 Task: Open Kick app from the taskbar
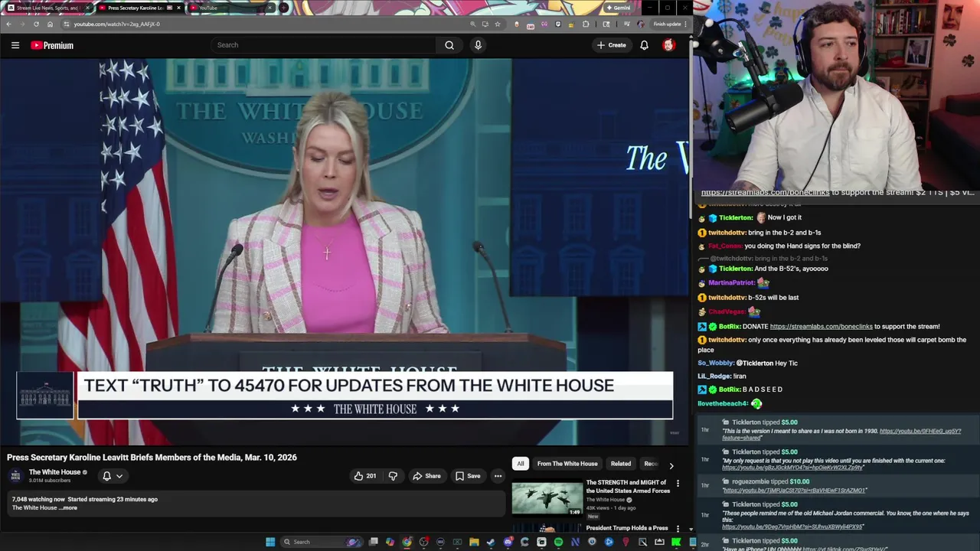coord(676,542)
